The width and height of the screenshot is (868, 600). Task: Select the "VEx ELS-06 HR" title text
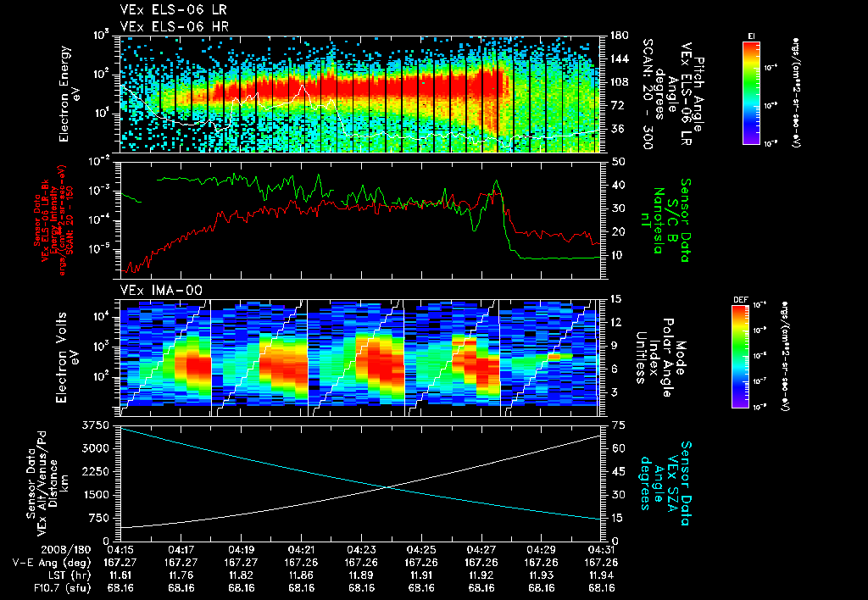pos(175,26)
